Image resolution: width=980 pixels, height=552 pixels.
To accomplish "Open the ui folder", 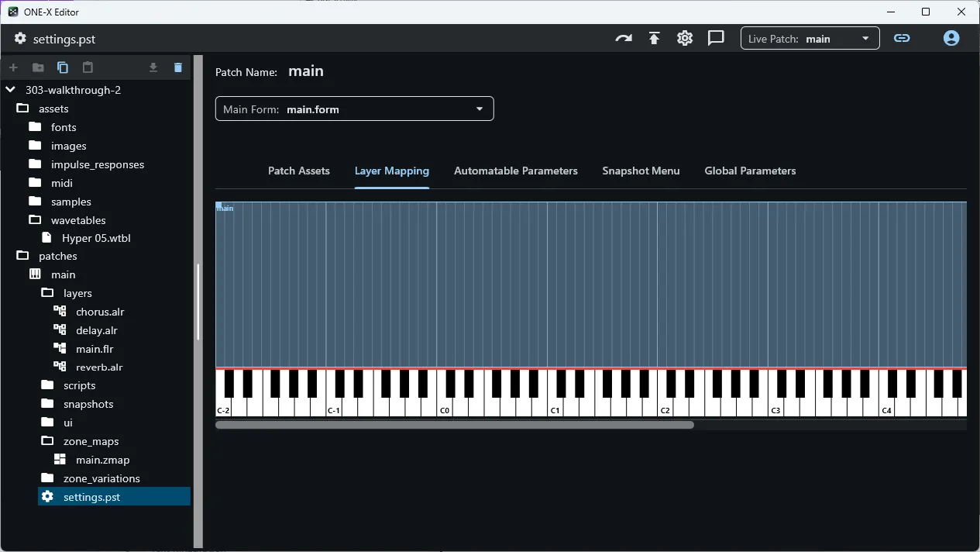I will (x=68, y=423).
